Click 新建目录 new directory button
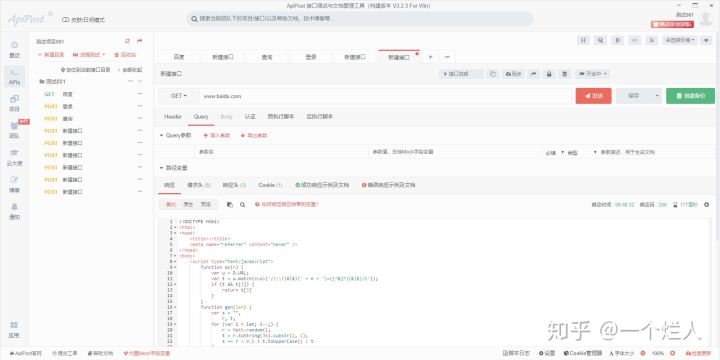Image resolution: width=720 pixels, height=360 pixels. pyautogui.click(x=51, y=55)
